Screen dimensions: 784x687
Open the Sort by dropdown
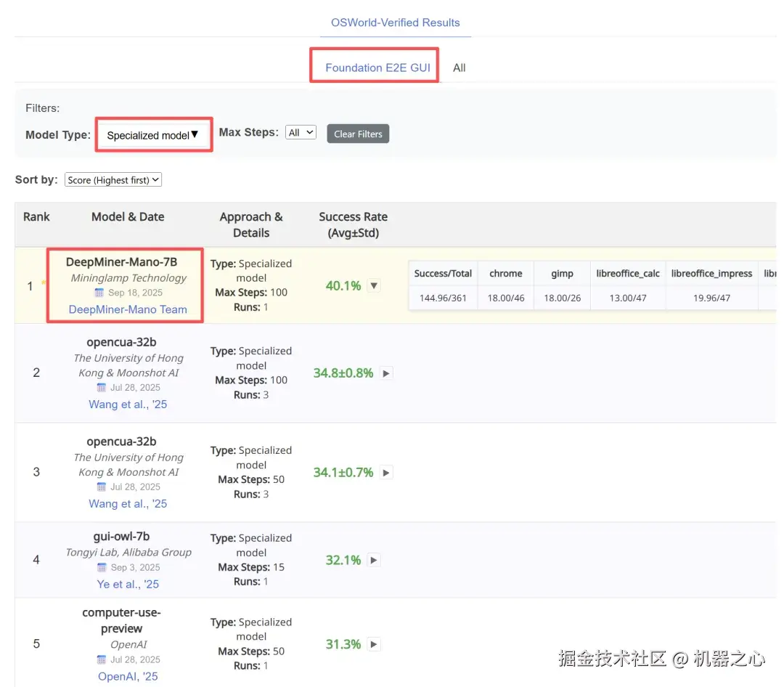pyautogui.click(x=113, y=180)
